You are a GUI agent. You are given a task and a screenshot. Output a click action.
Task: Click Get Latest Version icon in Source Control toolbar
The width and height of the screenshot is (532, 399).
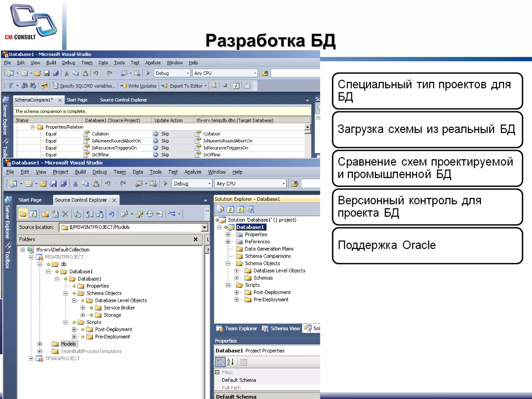77,214
